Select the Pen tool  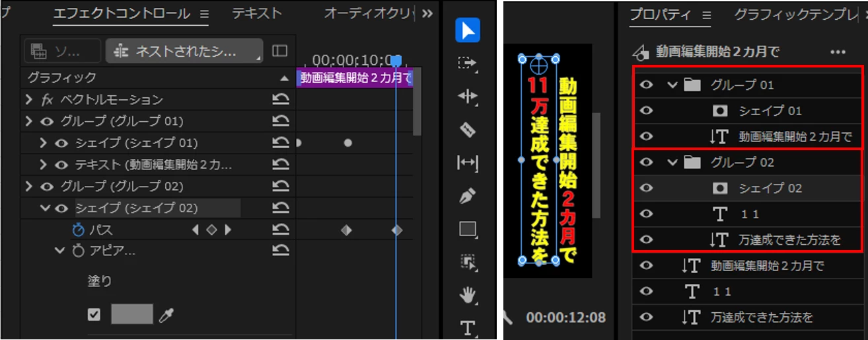click(468, 196)
